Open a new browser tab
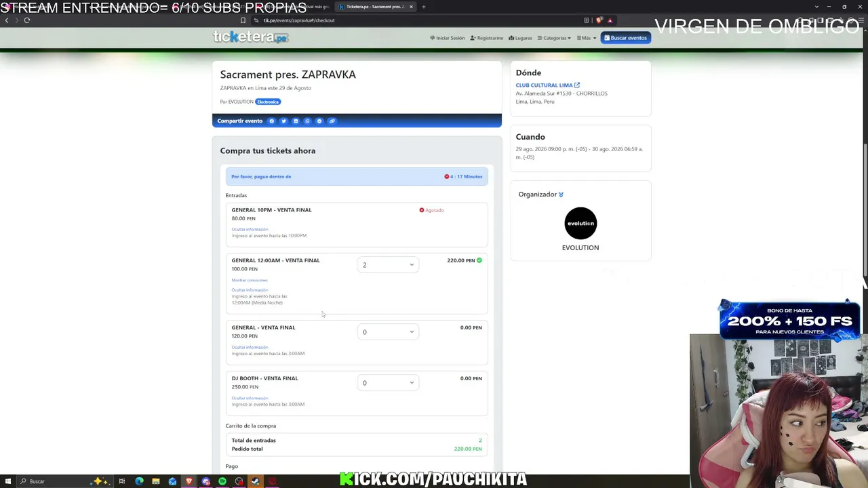Image resolution: width=868 pixels, height=488 pixels. pos(423,7)
